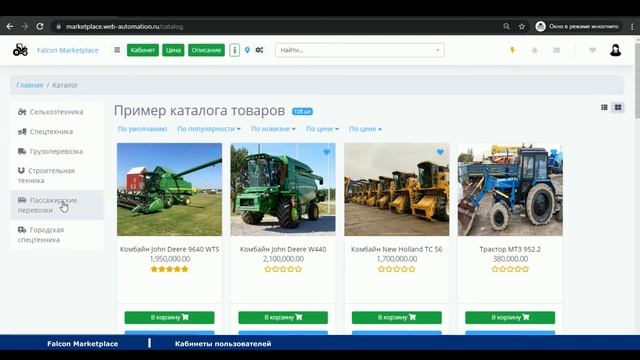Open the settings gears icon

259,50
